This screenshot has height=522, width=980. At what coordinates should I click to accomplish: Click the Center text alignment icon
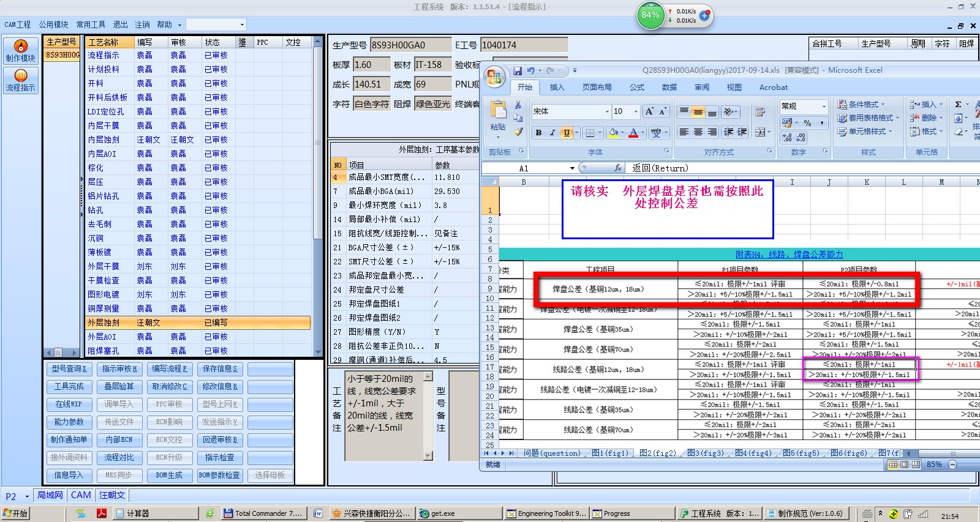[698, 132]
